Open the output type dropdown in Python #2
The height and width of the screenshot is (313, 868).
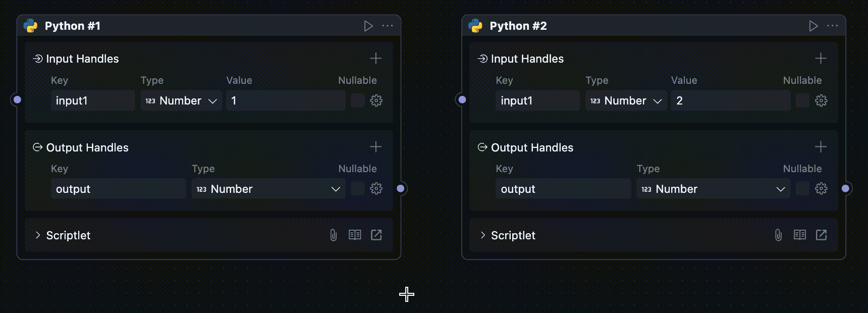pyautogui.click(x=713, y=189)
